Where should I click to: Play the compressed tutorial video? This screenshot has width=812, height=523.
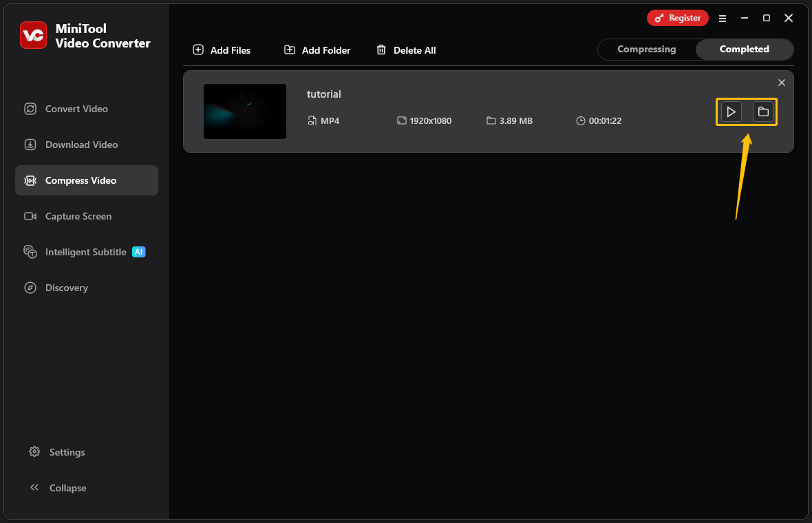click(x=731, y=111)
